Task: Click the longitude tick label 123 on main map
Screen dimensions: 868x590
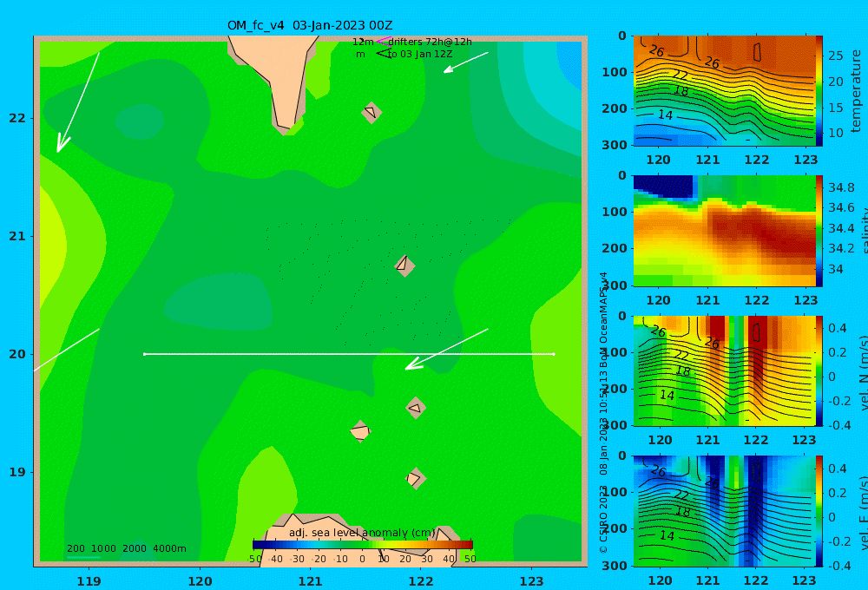Action: pos(531,581)
